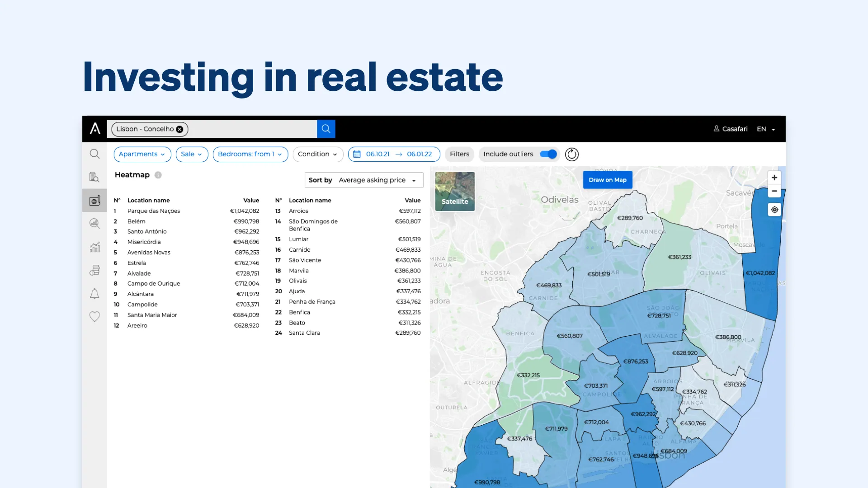Click the €876,253 map price label
868x488 pixels.
(636, 361)
